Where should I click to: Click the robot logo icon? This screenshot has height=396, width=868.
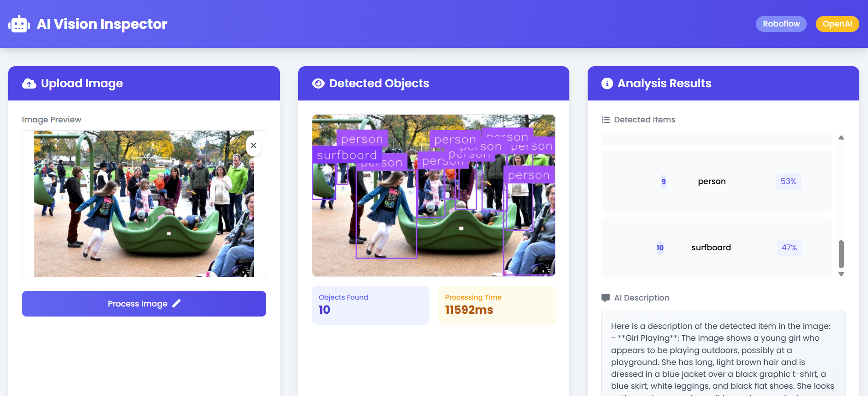[x=19, y=24]
